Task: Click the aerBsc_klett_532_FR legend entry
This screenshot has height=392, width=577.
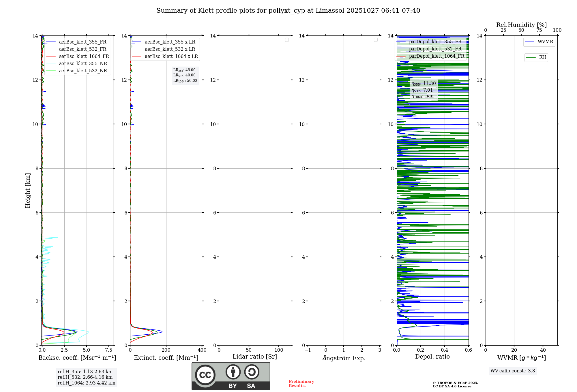Action: pos(83,49)
